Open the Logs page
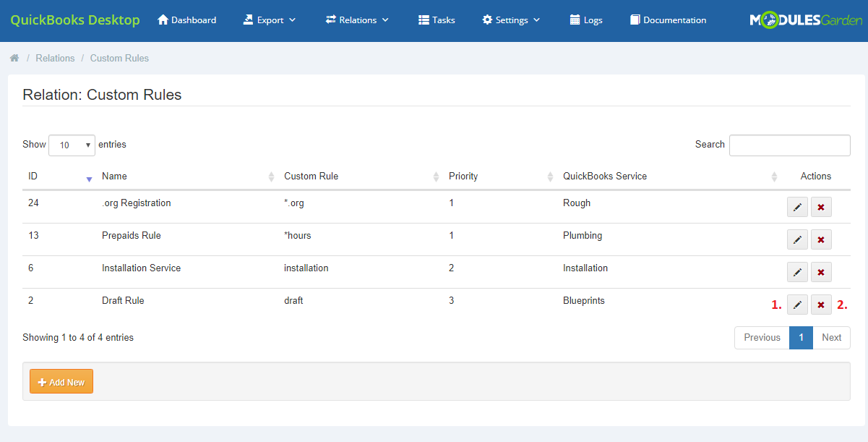Viewport: 868px width, 442px height. tap(585, 20)
